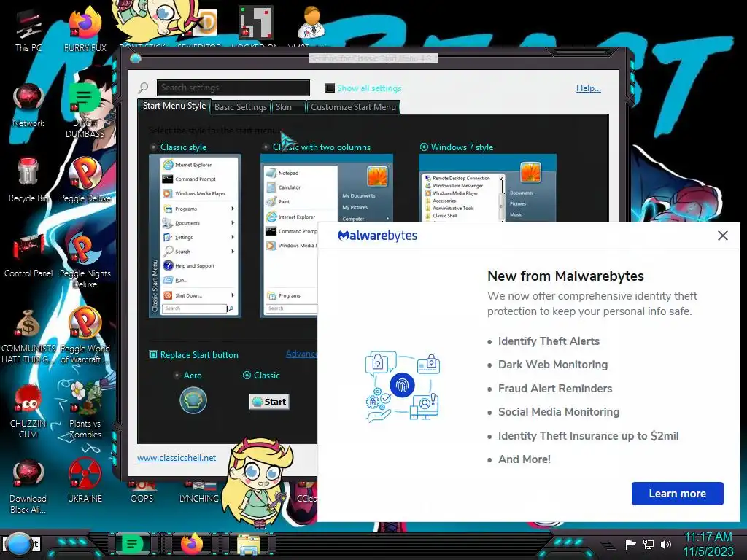The width and height of the screenshot is (747, 560).
Task: Select the Classic style radio button
Action: [153, 147]
